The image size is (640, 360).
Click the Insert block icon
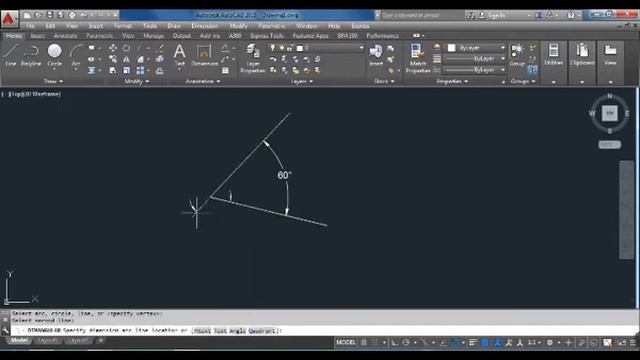[x=376, y=55]
